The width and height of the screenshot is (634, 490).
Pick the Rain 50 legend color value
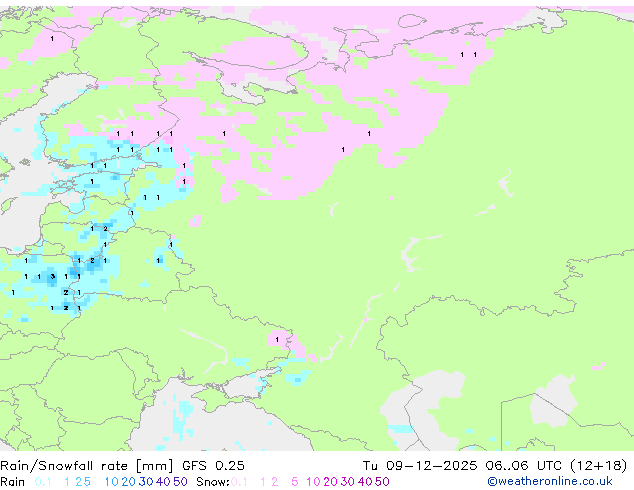pyautogui.click(x=180, y=482)
